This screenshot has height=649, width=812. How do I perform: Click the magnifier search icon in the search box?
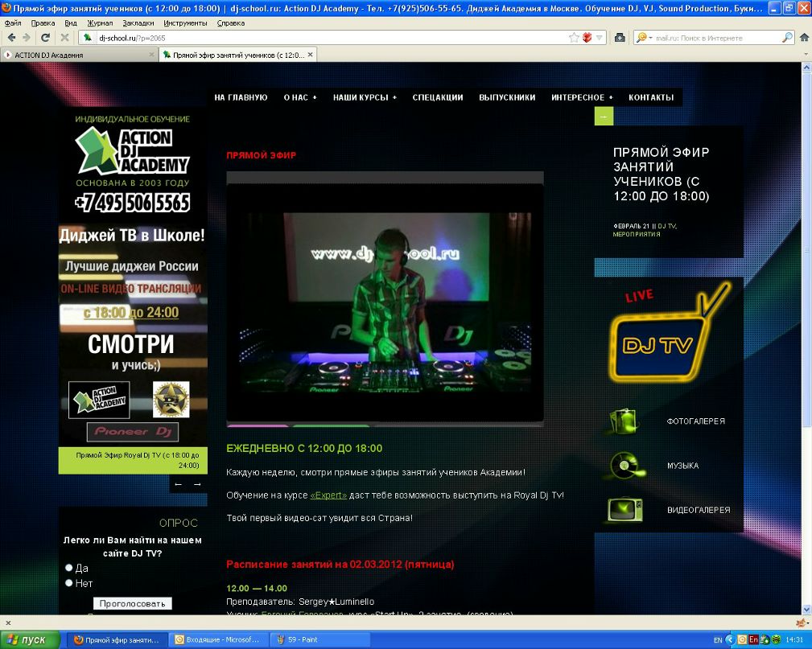pos(786,37)
